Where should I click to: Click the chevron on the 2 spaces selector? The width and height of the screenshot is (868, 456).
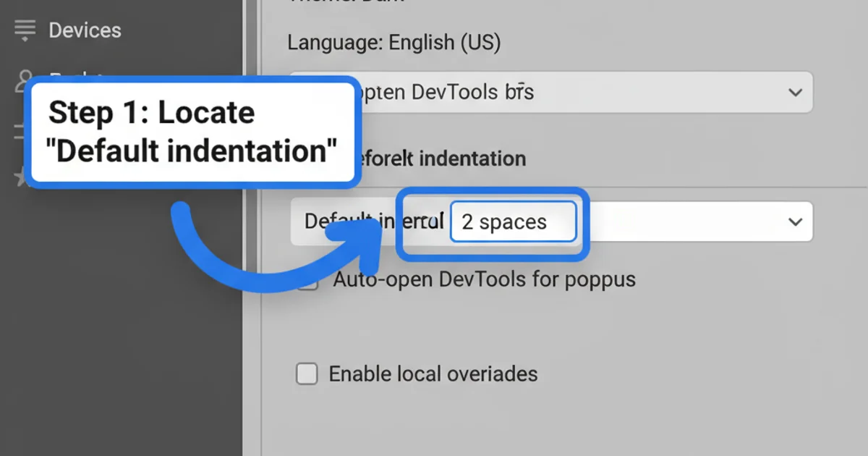[x=795, y=221]
